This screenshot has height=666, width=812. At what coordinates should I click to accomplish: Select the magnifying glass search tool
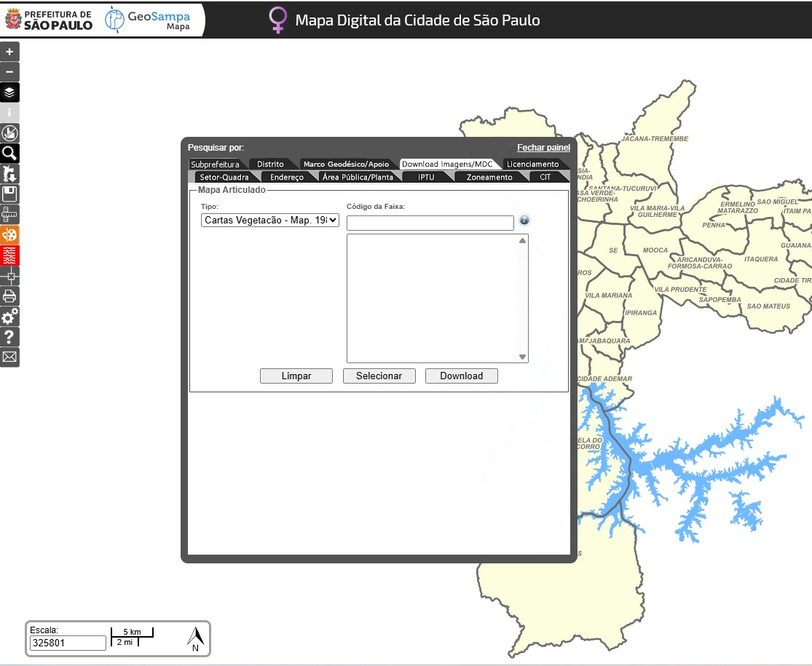[x=9, y=154]
